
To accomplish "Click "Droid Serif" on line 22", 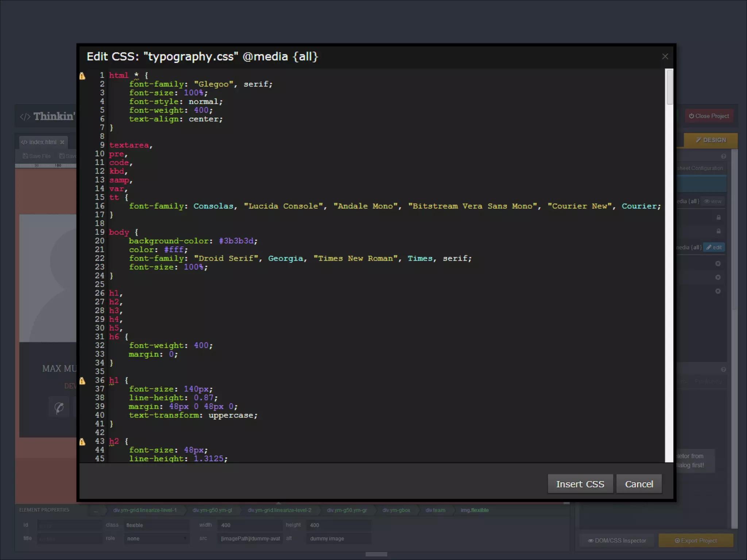I will pos(226,258).
